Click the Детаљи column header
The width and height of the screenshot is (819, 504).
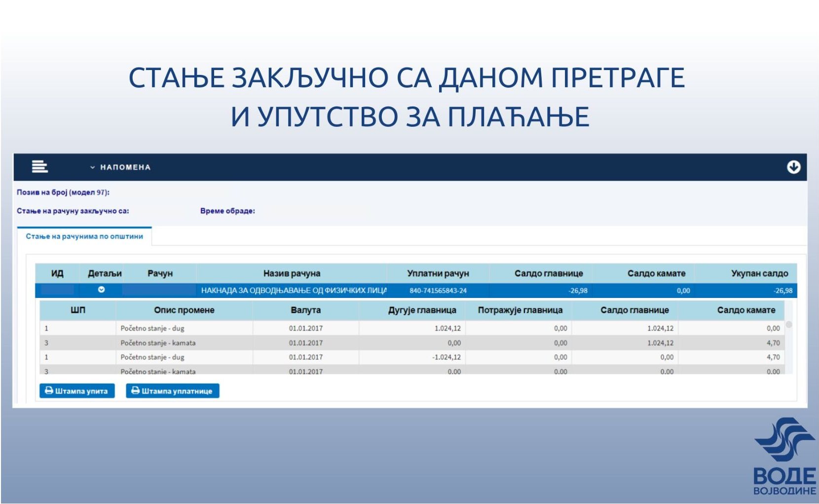105,273
